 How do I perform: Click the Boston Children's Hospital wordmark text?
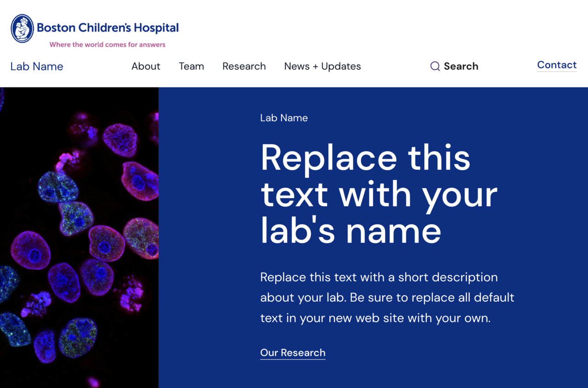coord(109,28)
